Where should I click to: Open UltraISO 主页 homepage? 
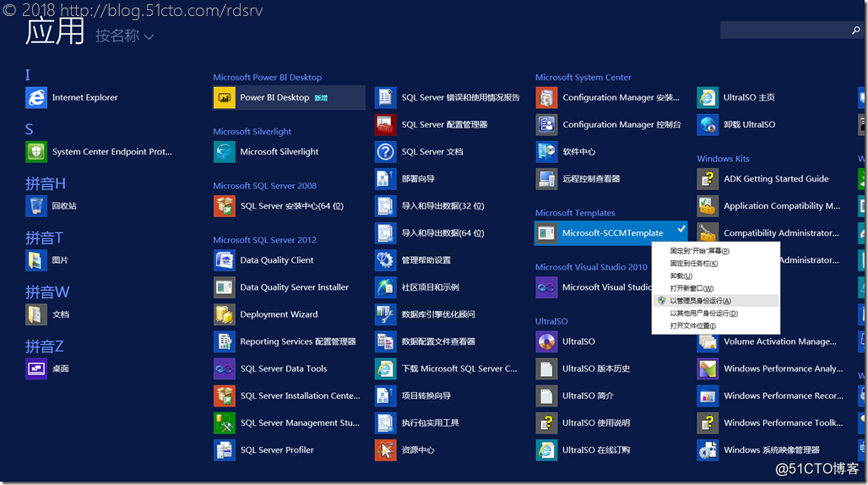pos(736,97)
